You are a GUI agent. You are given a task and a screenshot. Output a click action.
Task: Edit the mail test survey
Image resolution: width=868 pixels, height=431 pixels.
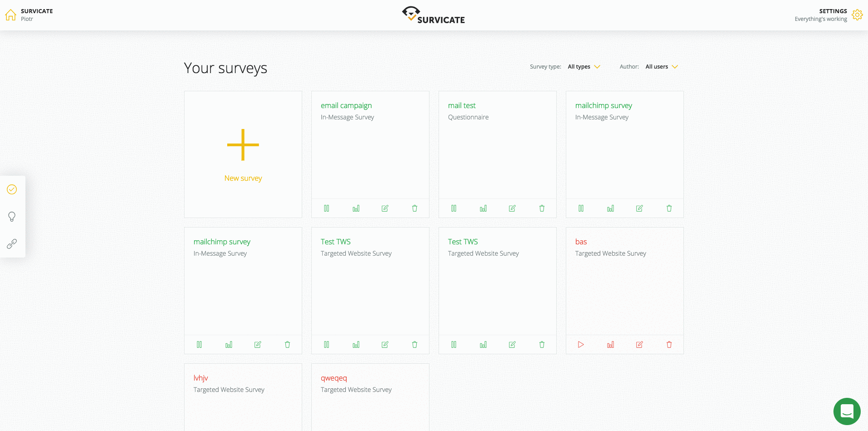[x=512, y=208]
